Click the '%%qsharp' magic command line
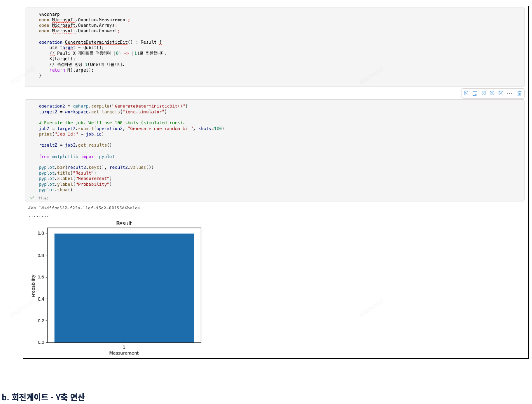Viewport: 532px width, 404px height. tap(49, 14)
